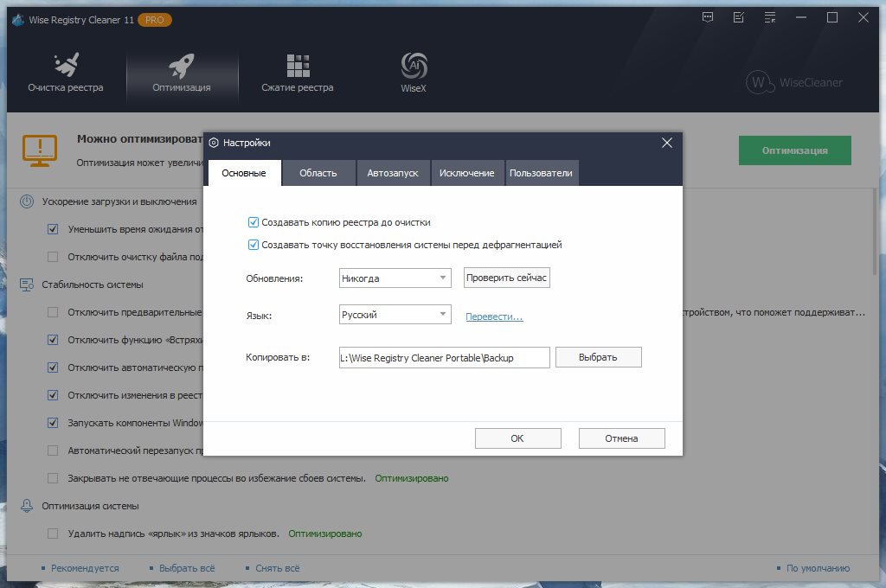This screenshot has width=886, height=588.
Task: Open the main menu list icon
Action: click(768, 17)
